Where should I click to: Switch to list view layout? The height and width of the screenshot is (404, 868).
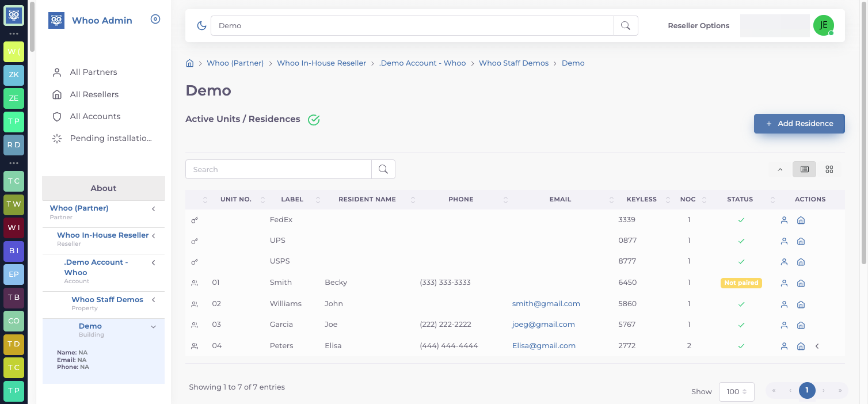[805, 169]
